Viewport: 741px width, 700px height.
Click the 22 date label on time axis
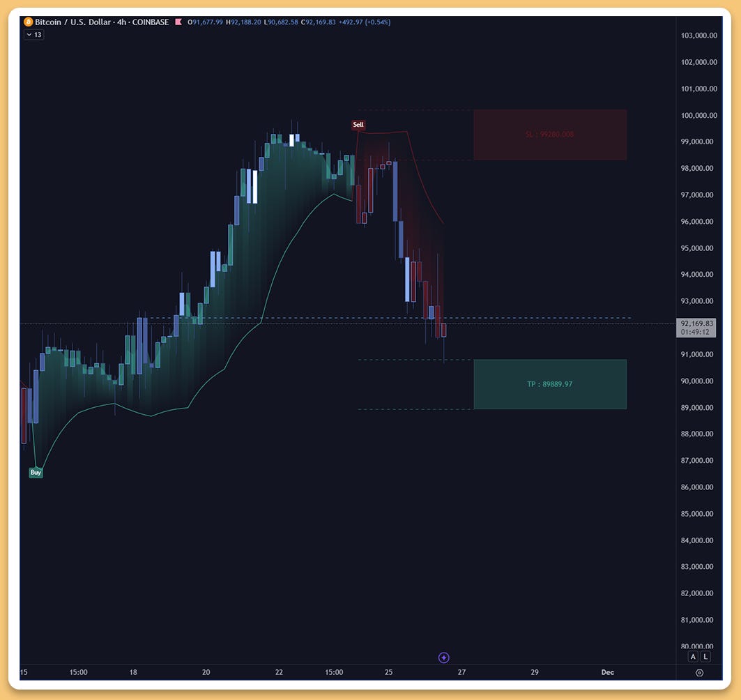pyautogui.click(x=279, y=672)
